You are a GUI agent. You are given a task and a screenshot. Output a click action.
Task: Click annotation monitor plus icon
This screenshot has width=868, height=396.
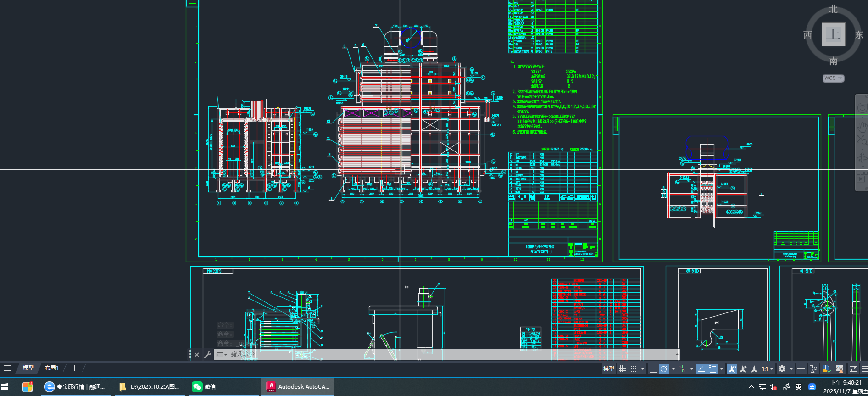click(801, 369)
